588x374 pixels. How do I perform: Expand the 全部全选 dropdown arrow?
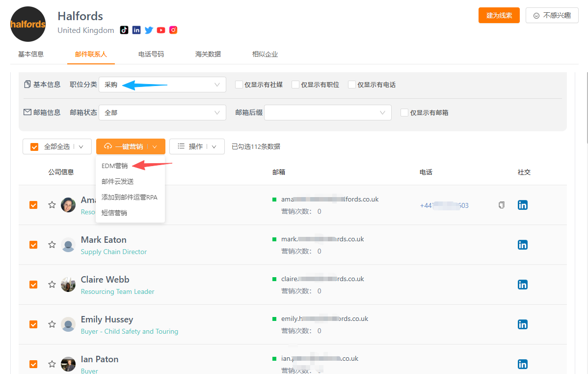[81, 147]
